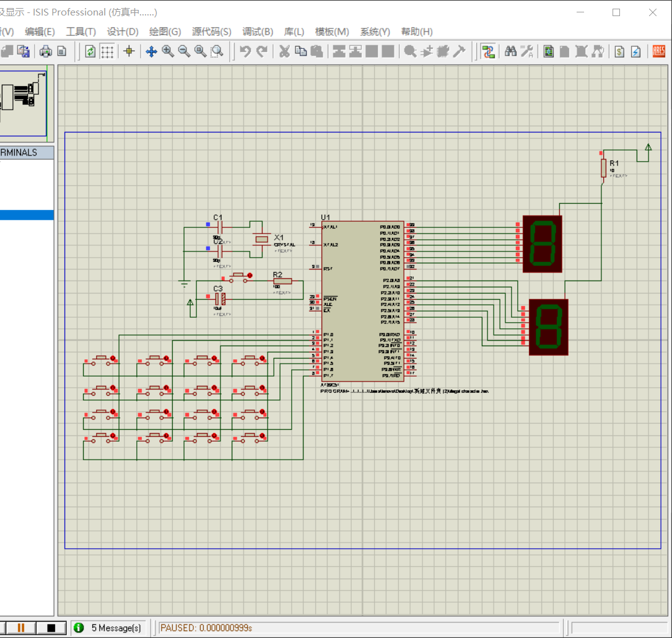Click the PAUSED time status text
Viewport: 672px width, 638px height.
coord(206,627)
